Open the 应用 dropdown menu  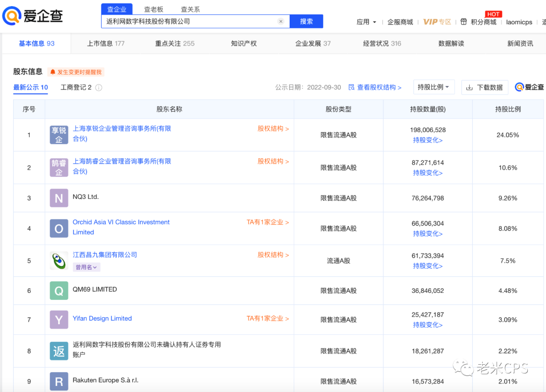366,22
